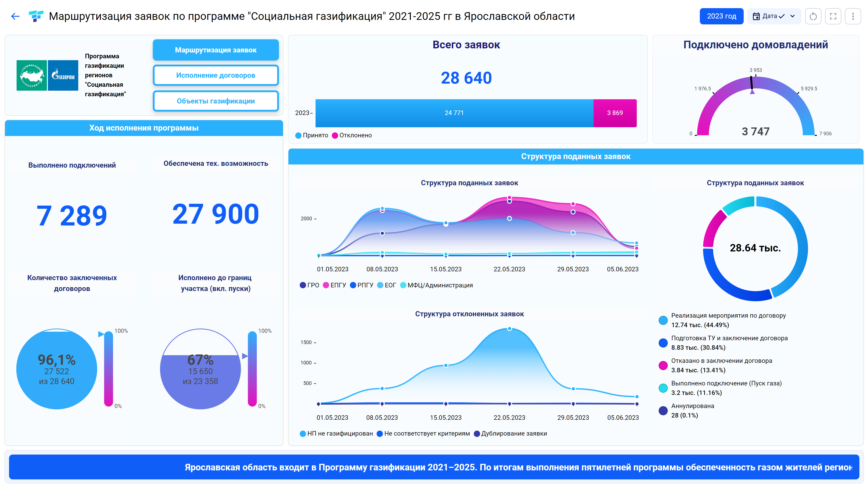
Task: Click the Ход исполнения программы header
Action: [x=144, y=128]
